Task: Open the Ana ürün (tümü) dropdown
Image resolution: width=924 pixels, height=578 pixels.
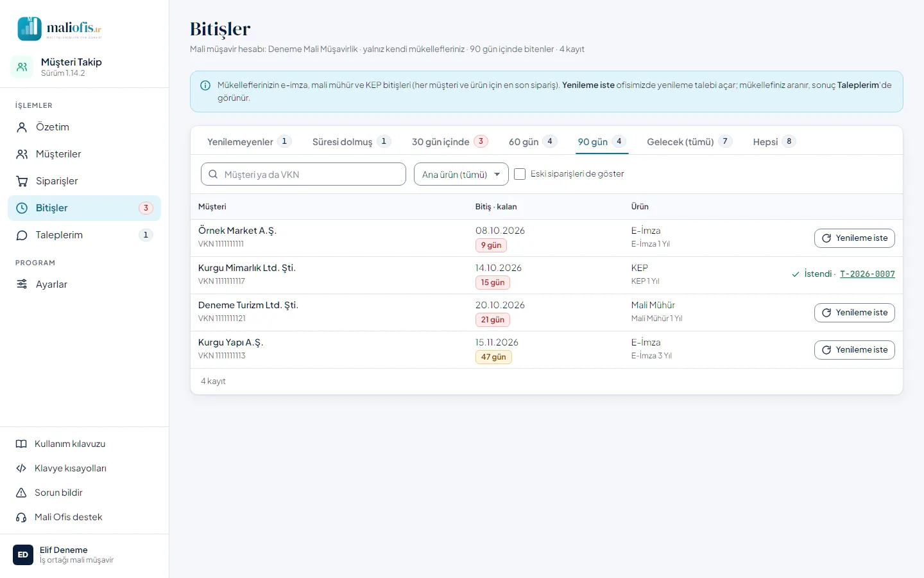Action: (x=461, y=174)
